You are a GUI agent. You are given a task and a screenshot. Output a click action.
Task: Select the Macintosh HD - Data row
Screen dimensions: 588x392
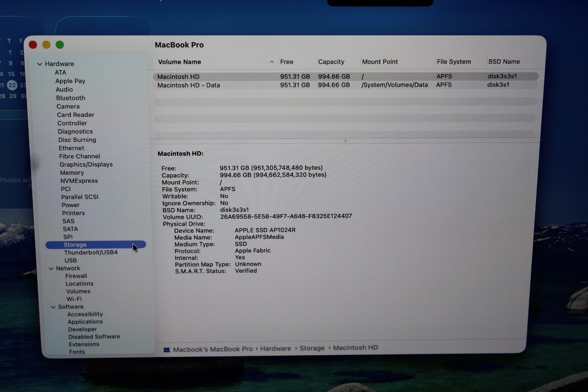[x=345, y=85]
